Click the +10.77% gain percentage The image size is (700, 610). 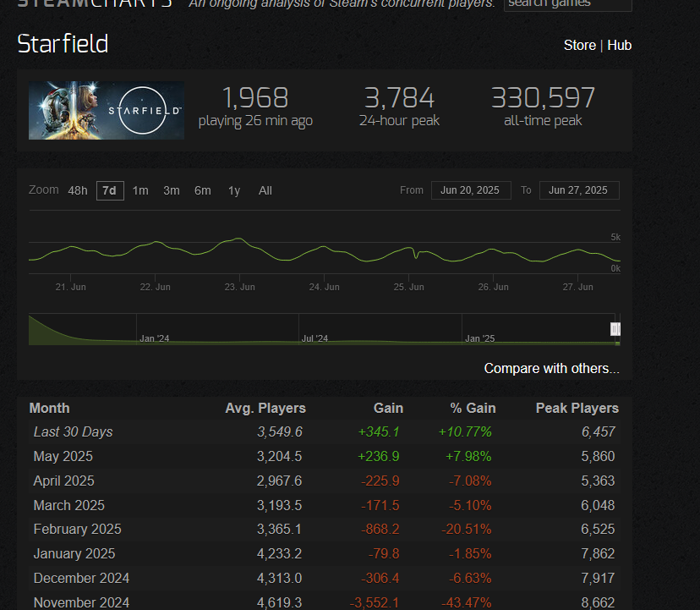pyautogui.click(x=465, y=431)
